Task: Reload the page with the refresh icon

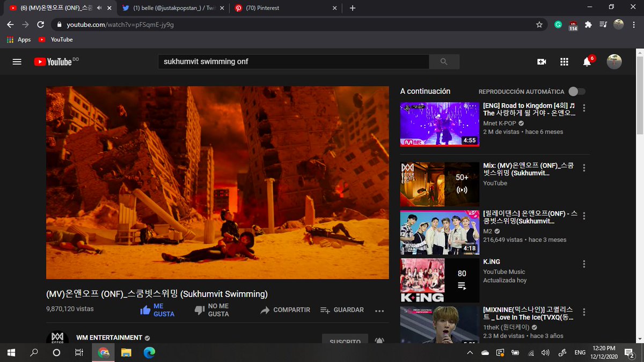Action: pos(40,24)
